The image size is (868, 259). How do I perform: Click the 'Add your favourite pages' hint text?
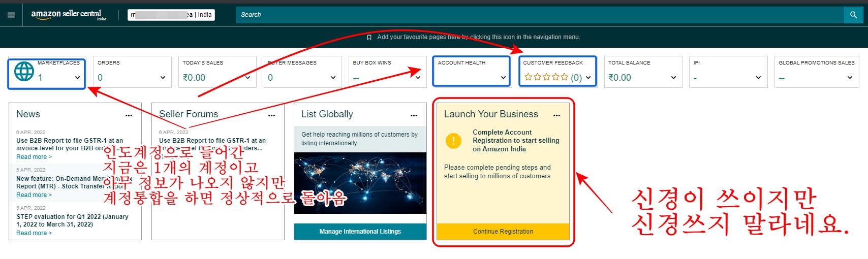tap(479, 37)
